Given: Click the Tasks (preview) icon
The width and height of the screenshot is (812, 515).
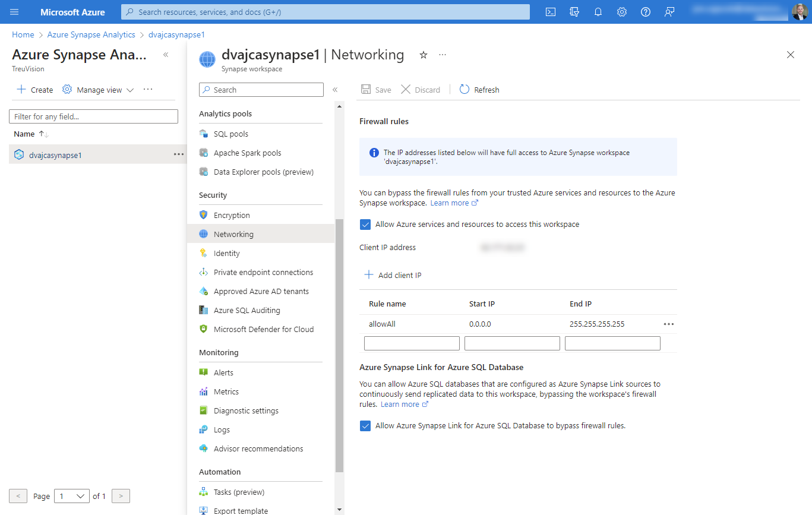Looking at the screenshot, I should pyautogui.click(x=204, y=492).
